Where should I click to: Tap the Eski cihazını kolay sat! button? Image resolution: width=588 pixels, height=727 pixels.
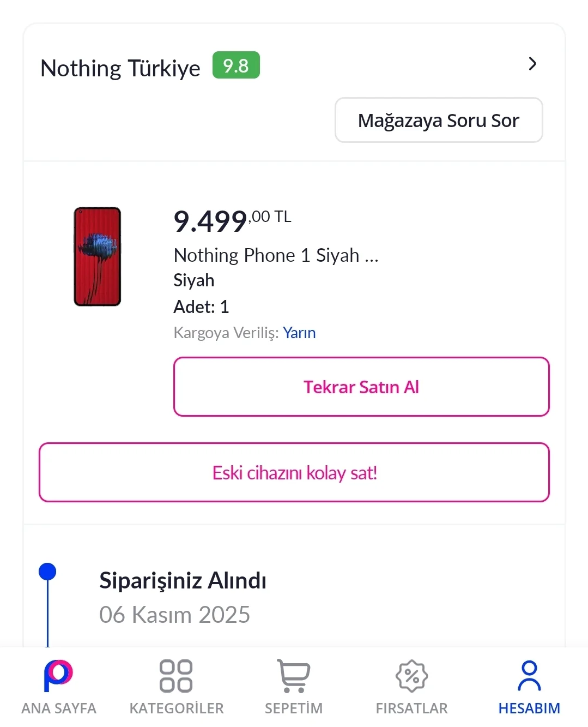pyautogui.click(x=294, y=472)
